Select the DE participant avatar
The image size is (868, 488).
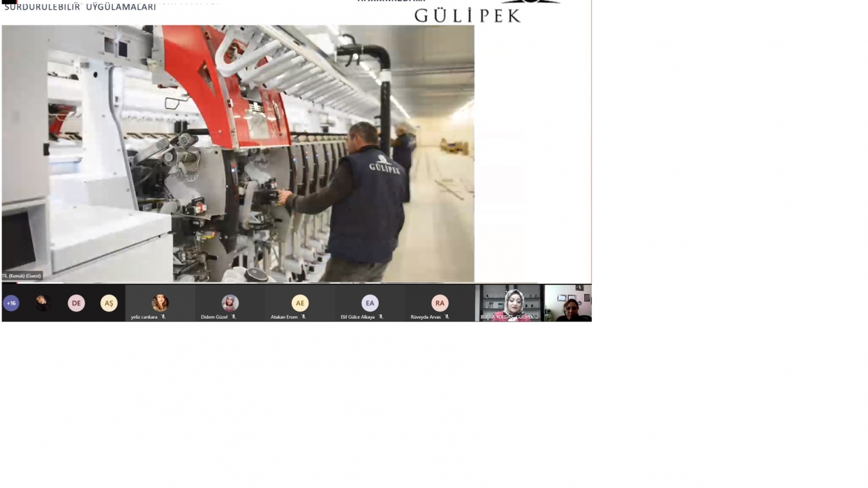(x=76, y=303)
